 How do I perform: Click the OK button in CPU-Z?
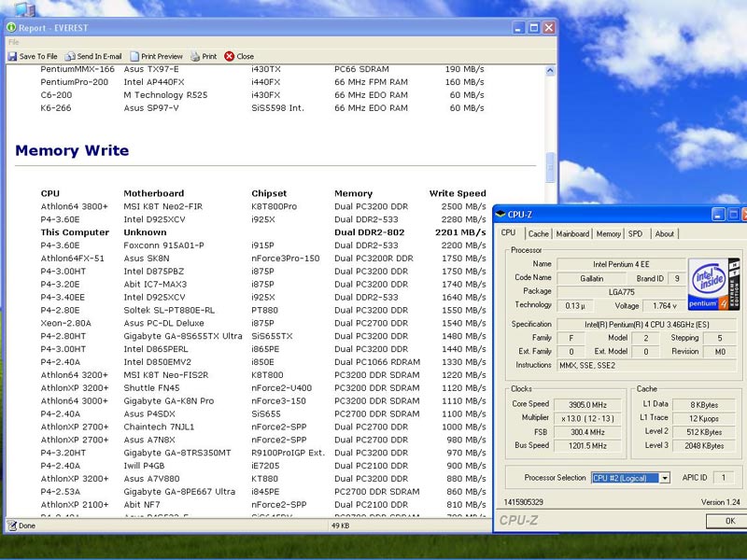pyautogui.click(x=730, y=521)
